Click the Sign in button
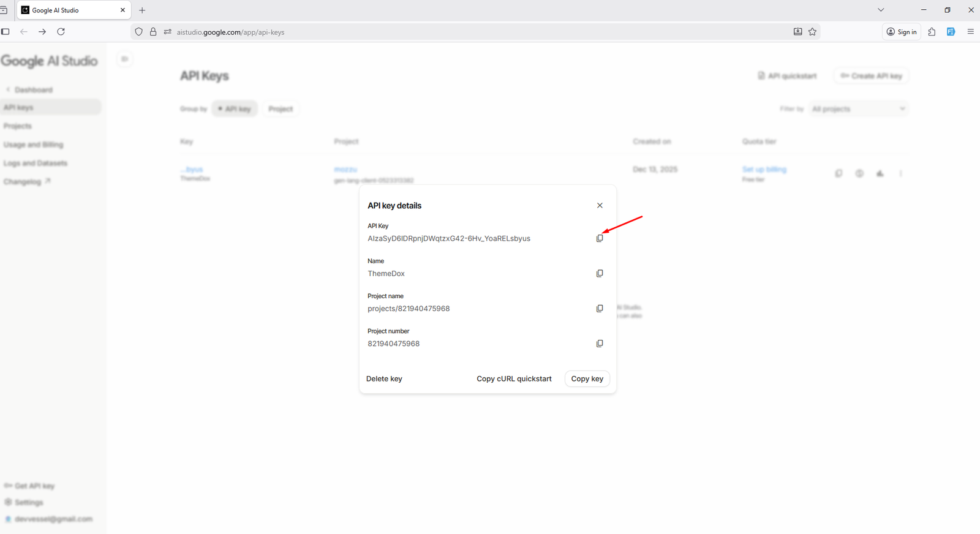Viewport: 980px width, 534px height. pyautogui.click(x=902, y=32)
